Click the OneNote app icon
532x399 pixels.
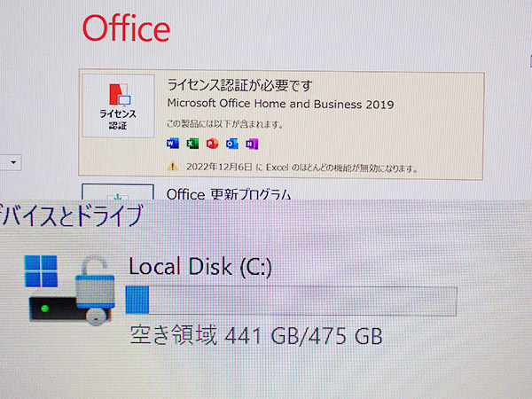tap(252, 144)
